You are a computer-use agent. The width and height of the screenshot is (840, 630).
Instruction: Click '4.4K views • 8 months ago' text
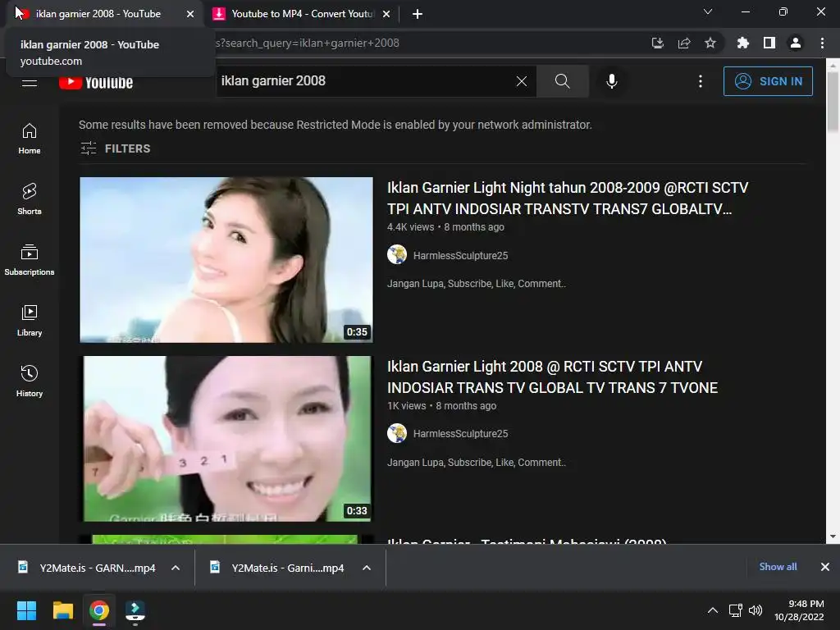tap(445, 227)
